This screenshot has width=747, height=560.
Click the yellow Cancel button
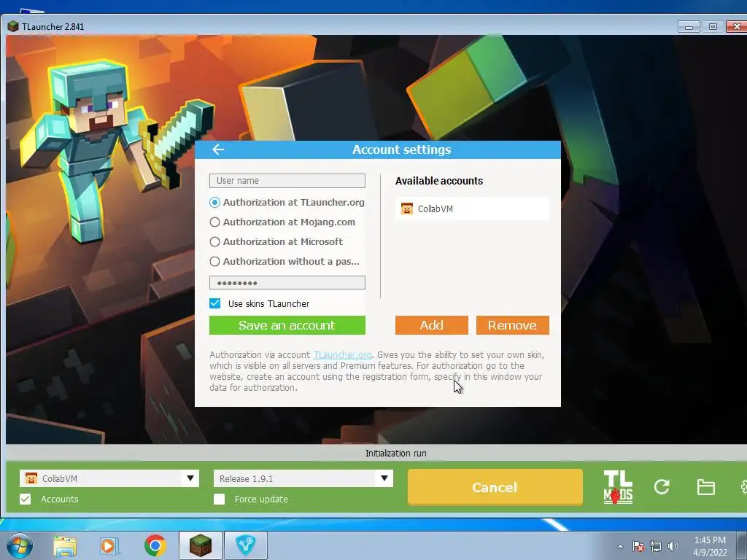pyautogui.click(x=495, y=487)
